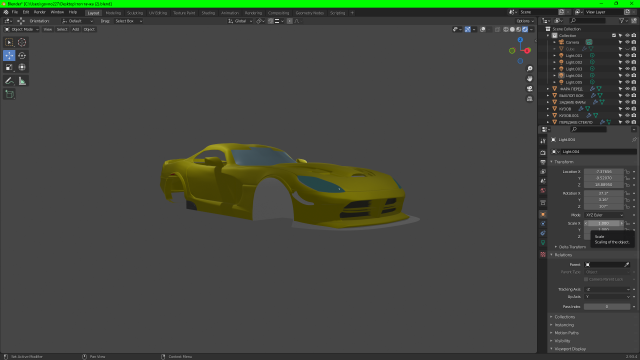Click the green Y axis on the navigation gizmo
640x360 pixels.
[512, 51]
